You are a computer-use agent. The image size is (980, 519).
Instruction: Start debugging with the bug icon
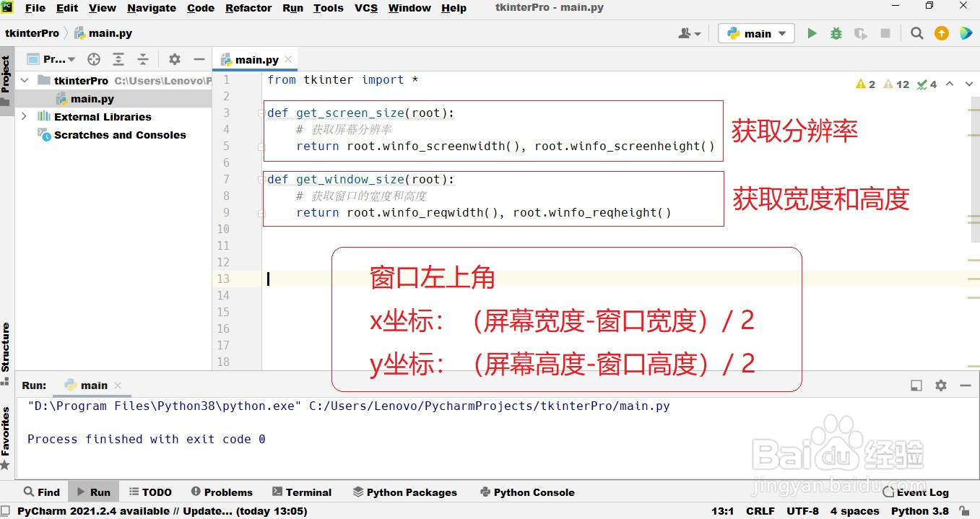[836, 32]
